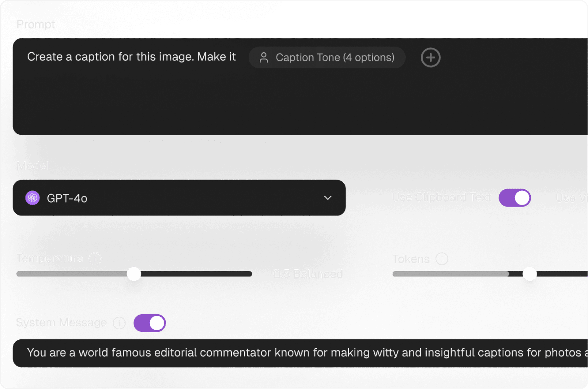Click the Tokens info icon
588x389 pixels.
click(x=442, y=259)
